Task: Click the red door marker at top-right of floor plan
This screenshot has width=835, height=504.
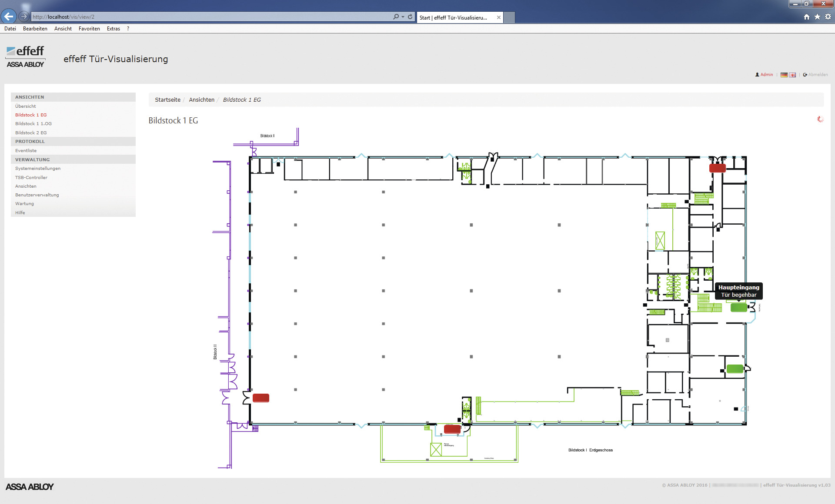Action: click(718, 168)
